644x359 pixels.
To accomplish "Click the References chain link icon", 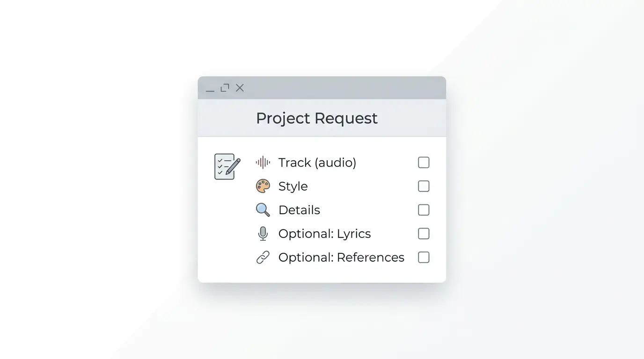I will 263,258.
